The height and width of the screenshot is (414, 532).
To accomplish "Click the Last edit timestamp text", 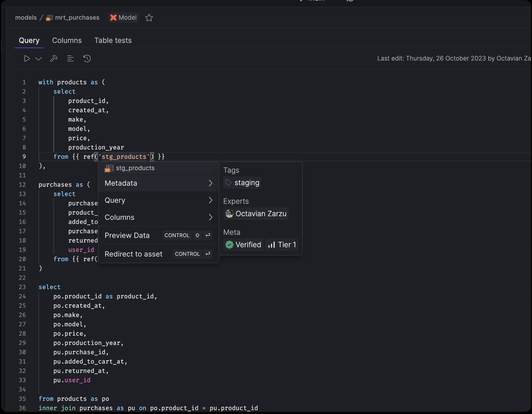I will (x=454, y=58).
